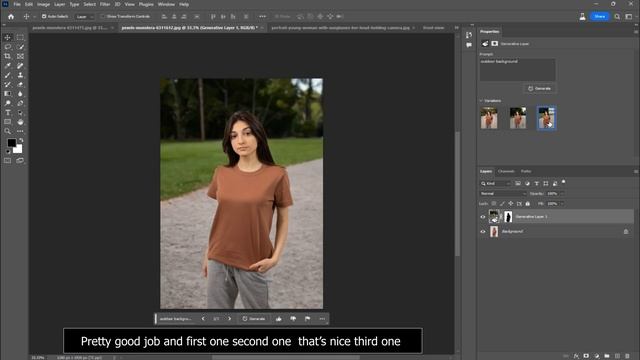The width and height of the screenshot is (640, 360).
Task: Enable Show Transform Controls checkbox
Action: click(103, 17)
